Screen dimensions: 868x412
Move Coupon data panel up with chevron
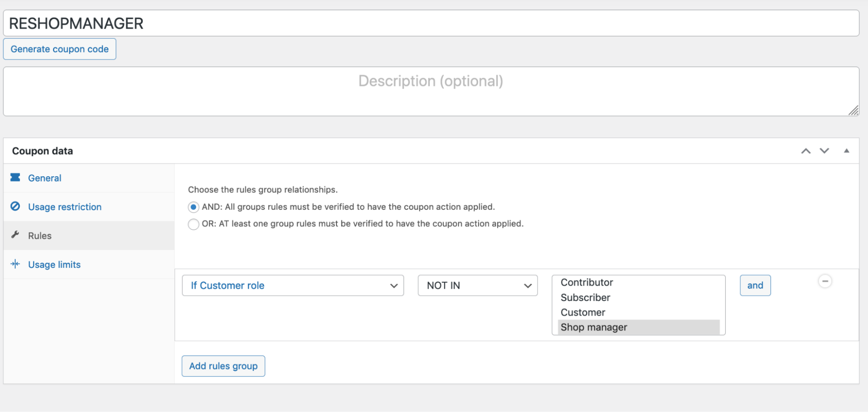pos(806,151)
